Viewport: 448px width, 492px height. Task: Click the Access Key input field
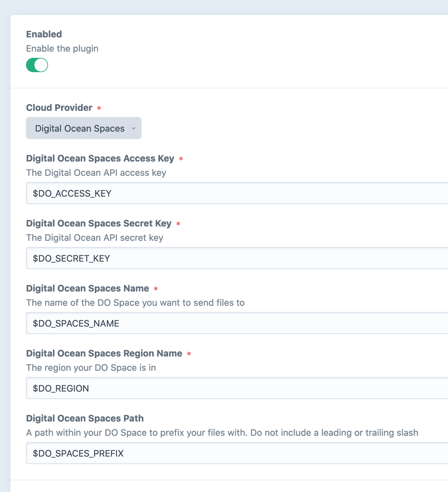click(x=237, y=193)
